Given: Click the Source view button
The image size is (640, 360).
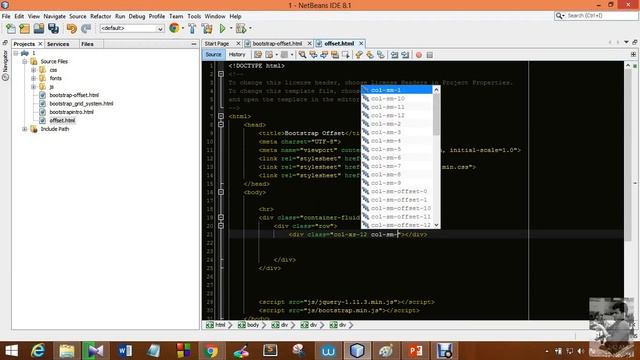Looking at the screenshot, I should [213, 55].
